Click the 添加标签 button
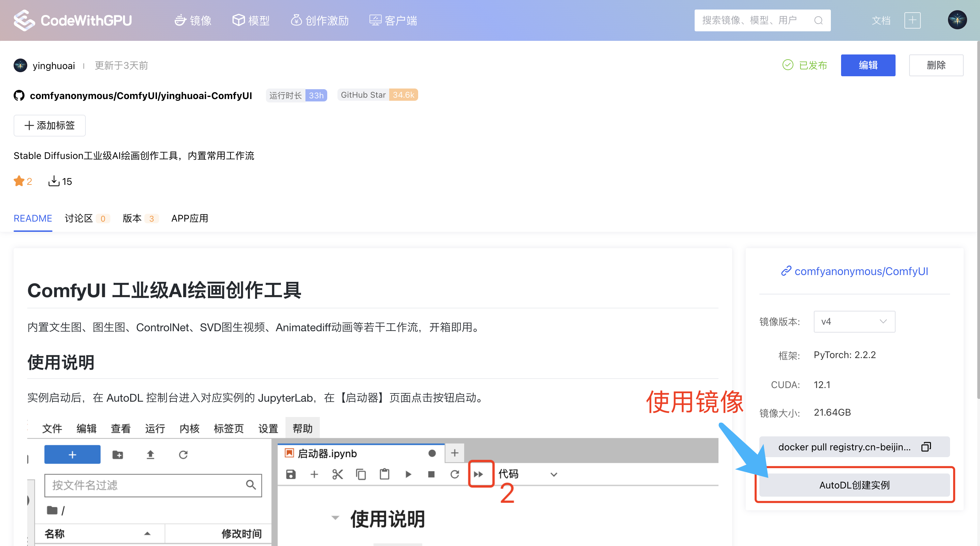This screenshot has height=546, width=980. pyautogui.click(x=49, y=126)
